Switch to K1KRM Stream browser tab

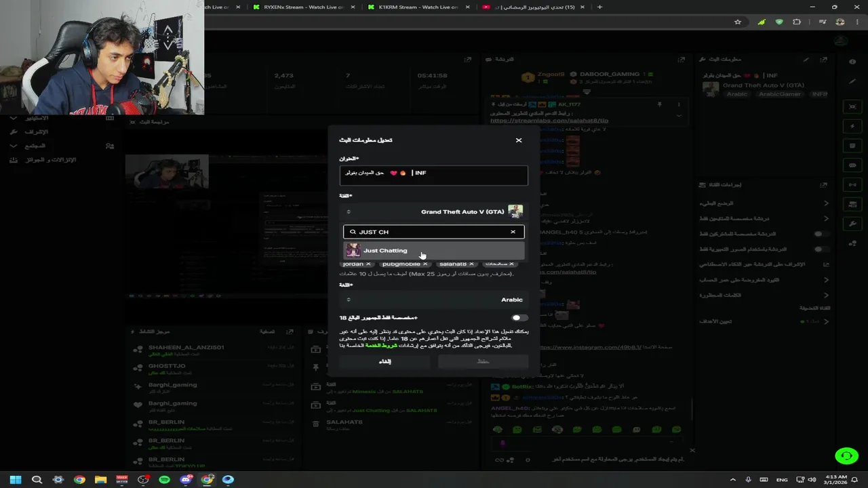pos(418,7)
